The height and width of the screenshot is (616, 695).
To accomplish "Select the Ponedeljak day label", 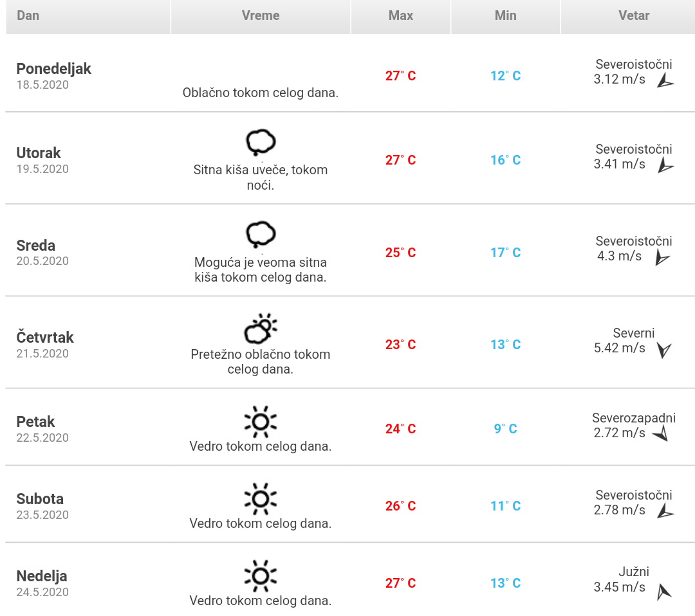I will (54, 69).
